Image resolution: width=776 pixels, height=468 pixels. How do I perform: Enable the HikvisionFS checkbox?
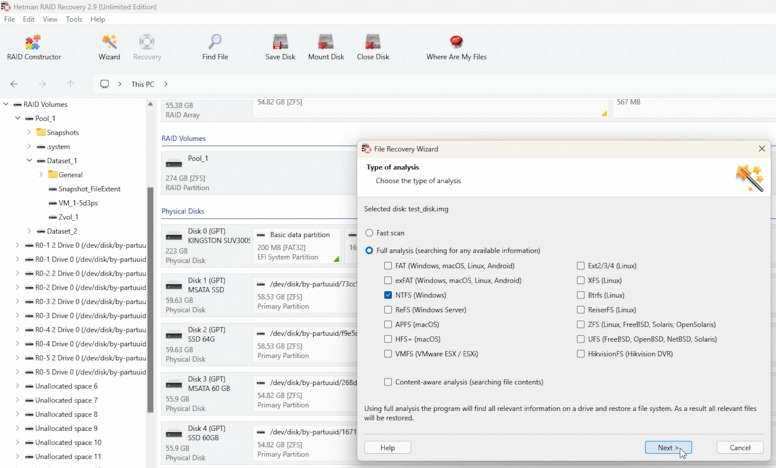click(581, 354)
